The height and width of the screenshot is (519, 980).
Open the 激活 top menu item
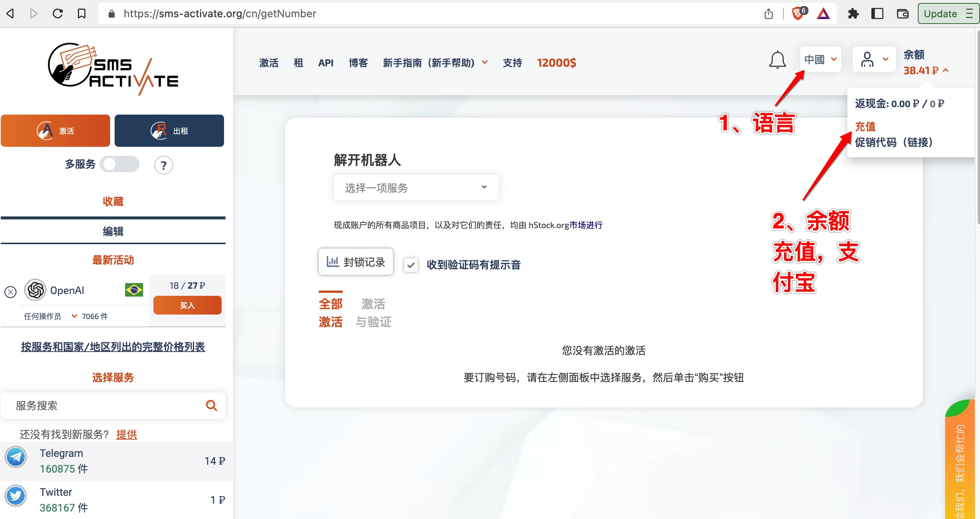pos(269,63)
